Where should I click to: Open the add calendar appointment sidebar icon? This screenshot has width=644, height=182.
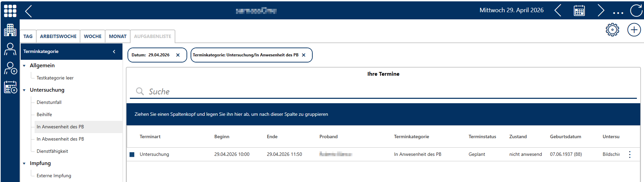[x=11, y=87]
